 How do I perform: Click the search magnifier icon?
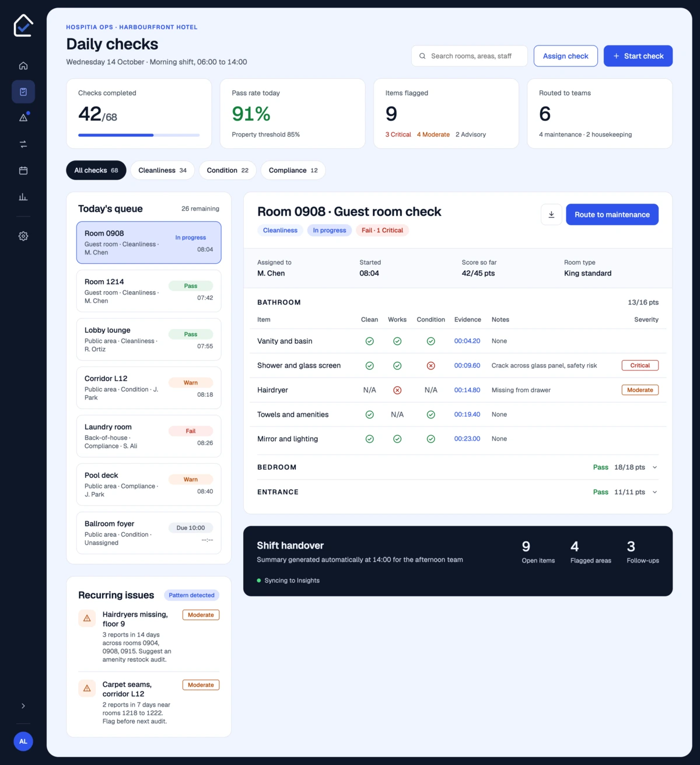422,56
